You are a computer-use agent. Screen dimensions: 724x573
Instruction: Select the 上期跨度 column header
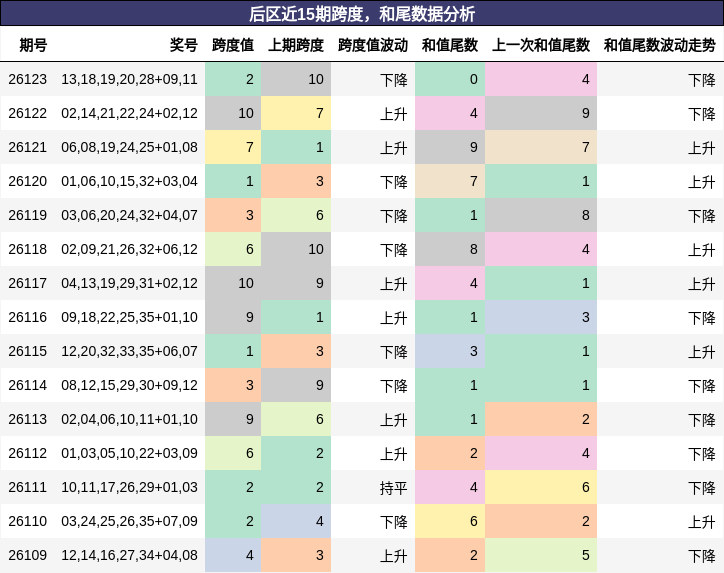[296, 45]
